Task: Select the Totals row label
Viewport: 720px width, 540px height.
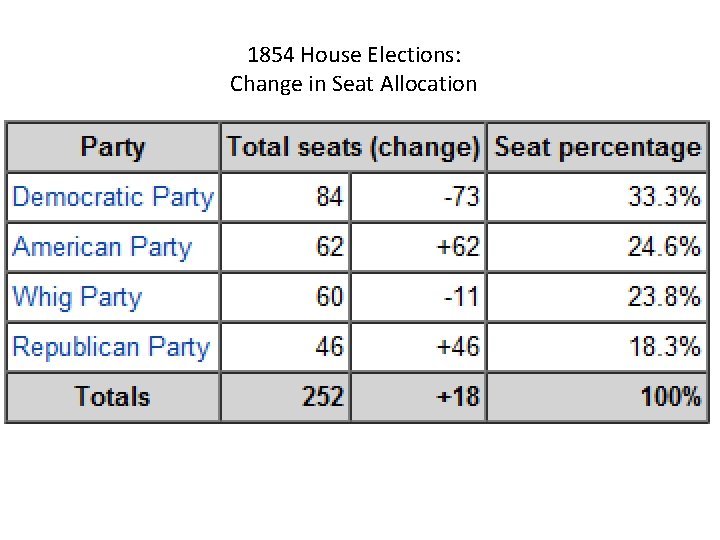Action: point(112,397)
